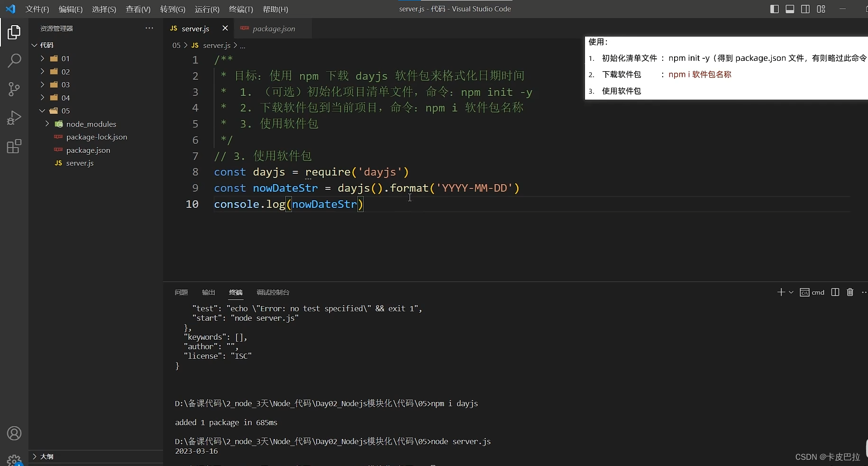This screenshot has width=868, height=466.
Task: Open the Manage gear icon
Action: click(x=14, y=459)
